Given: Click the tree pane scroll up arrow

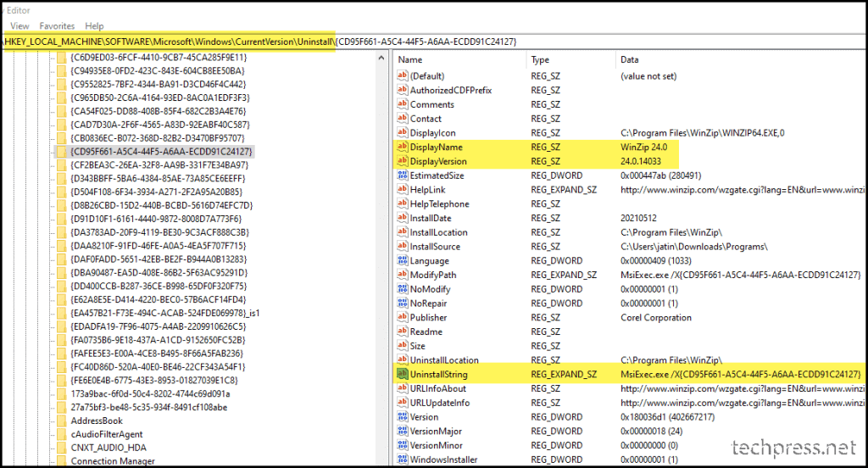Looking at the screenshot, I should pos(381,58).
